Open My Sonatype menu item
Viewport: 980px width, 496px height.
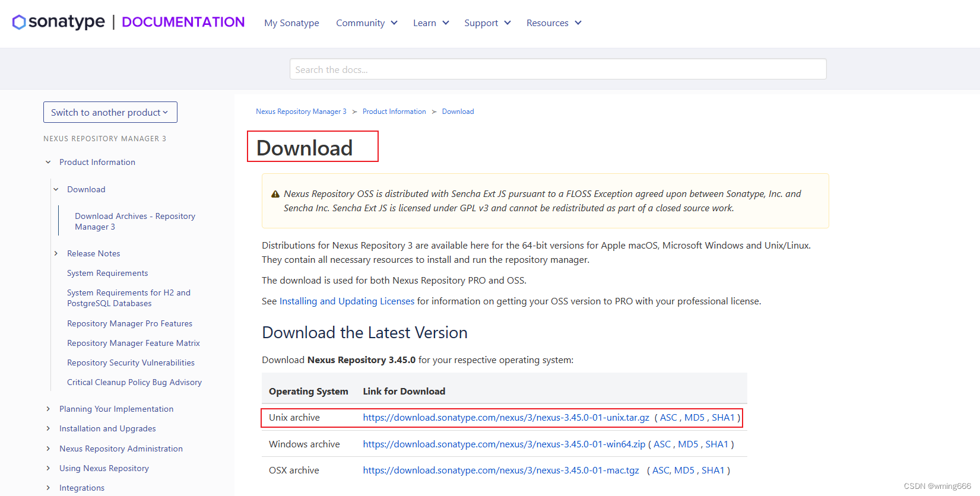click(x=291, y=23)
